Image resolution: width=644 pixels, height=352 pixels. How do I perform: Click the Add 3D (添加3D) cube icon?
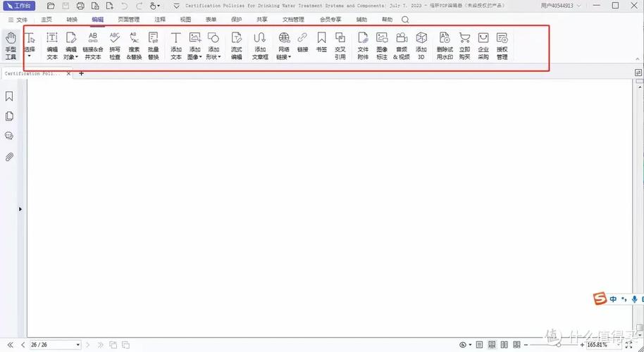click(x=421, y=46)
